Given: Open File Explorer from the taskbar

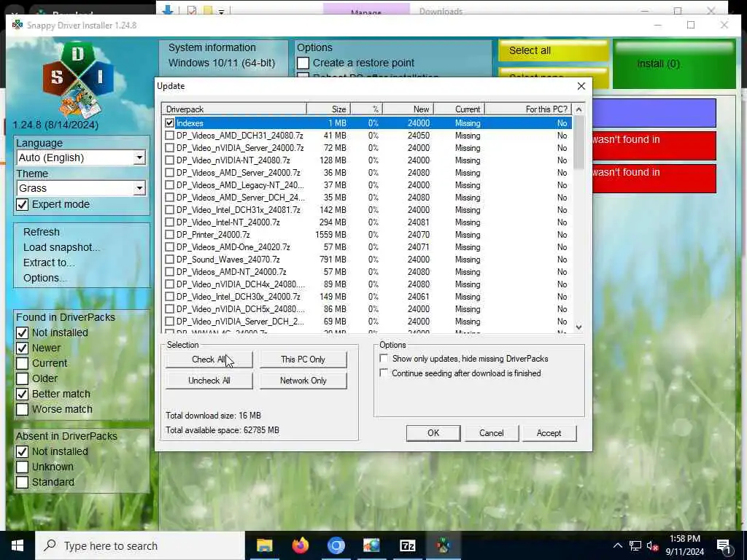Looking at the screenshot, I should (x=264, y=545).
